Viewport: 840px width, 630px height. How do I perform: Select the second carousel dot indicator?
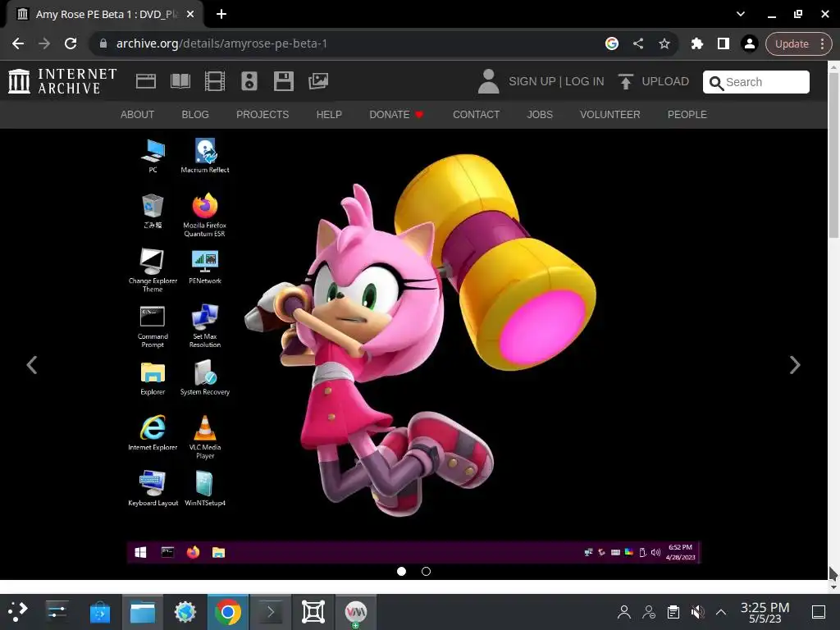coord(426,572)
